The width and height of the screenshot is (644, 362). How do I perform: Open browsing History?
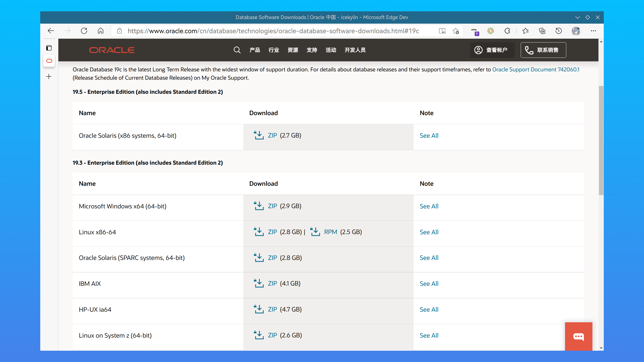click(558, 31)
